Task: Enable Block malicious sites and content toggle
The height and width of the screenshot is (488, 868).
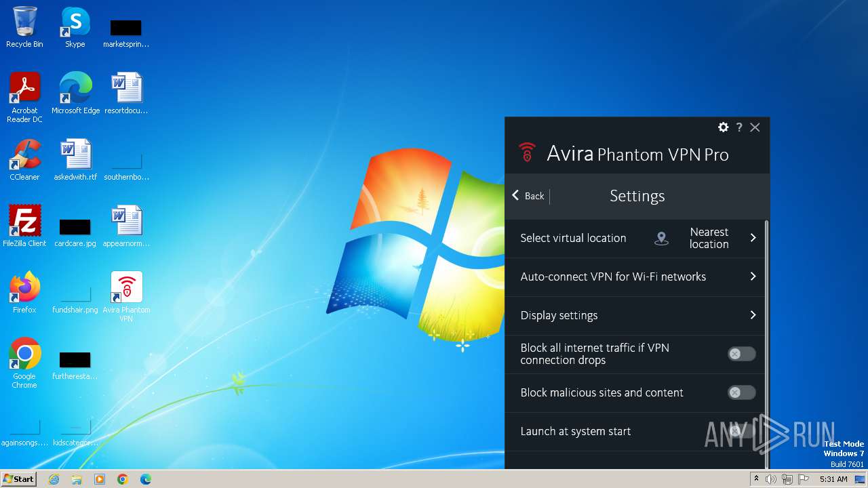Action: pyautogui.click(x=741, y=392)
